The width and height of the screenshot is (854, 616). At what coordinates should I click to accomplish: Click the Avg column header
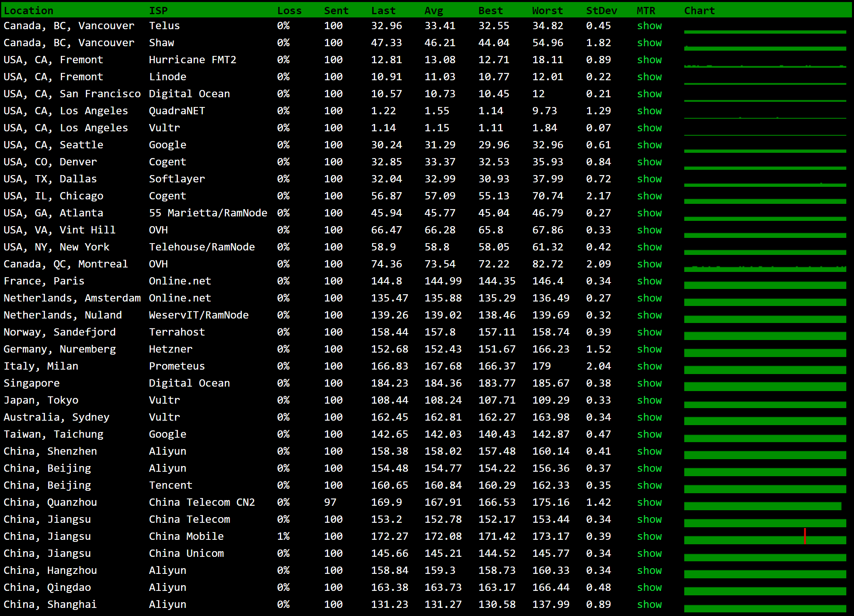tap(434, 11)
